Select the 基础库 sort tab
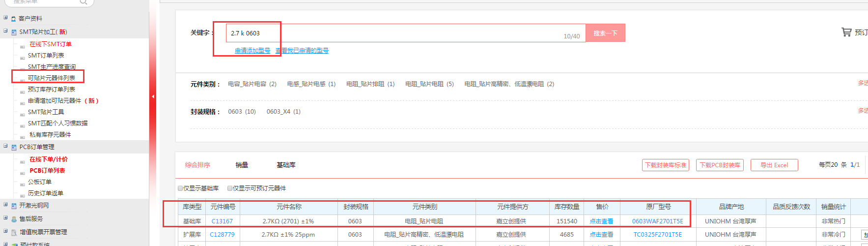Viewport: 868px width, 246px height. coord(286,165)
